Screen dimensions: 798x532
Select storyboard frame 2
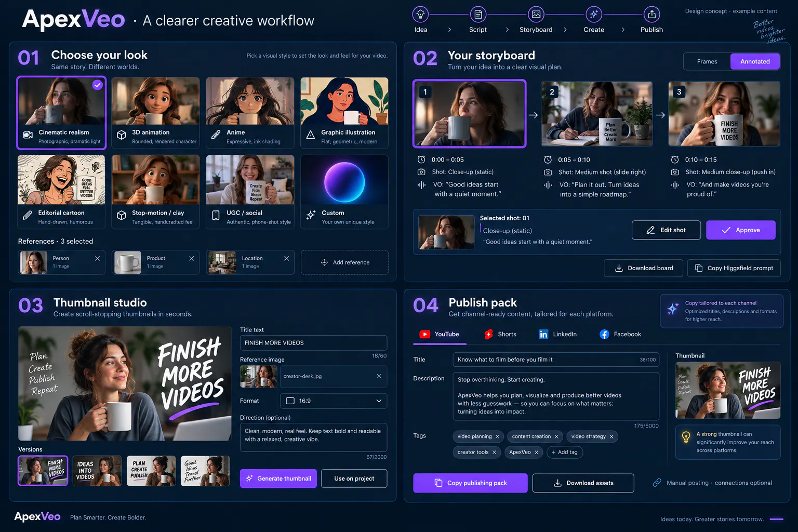pos(597,114)
